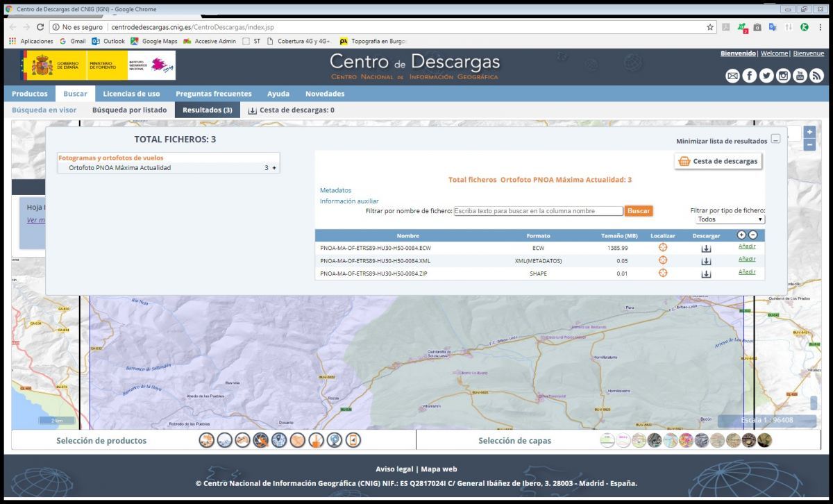Click the orange Buscar filter button
This screenshot has width=833, height=504.
pyautogui.click(x=639, y=210)
